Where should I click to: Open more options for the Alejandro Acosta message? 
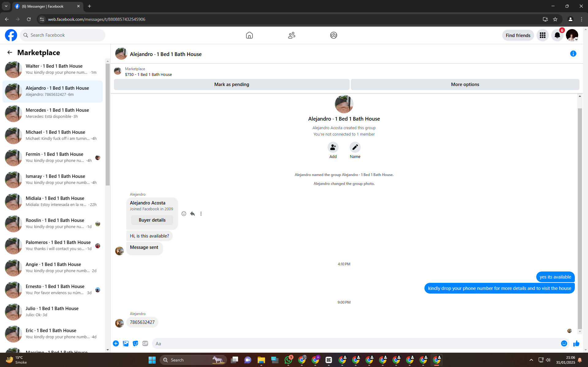[201, 214]
